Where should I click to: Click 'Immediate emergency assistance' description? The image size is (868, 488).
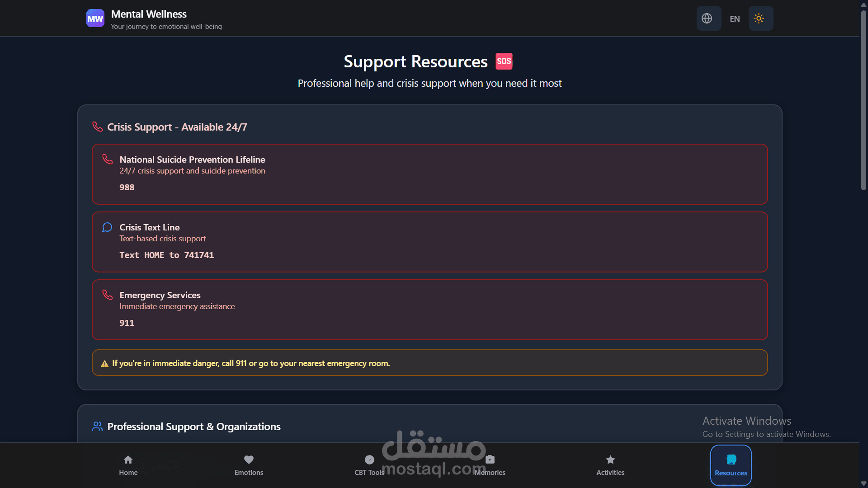coord(177,306)
